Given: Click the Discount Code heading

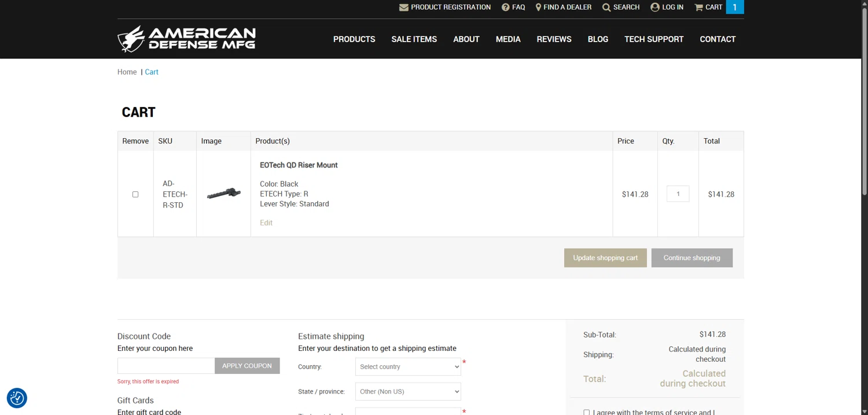Looking at the screenshot, I should (144, 336).
